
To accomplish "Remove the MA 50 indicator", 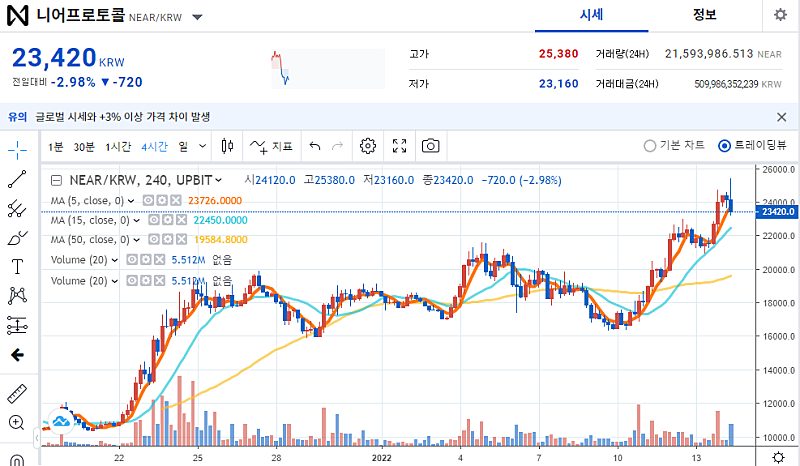I will click(181, 239).
